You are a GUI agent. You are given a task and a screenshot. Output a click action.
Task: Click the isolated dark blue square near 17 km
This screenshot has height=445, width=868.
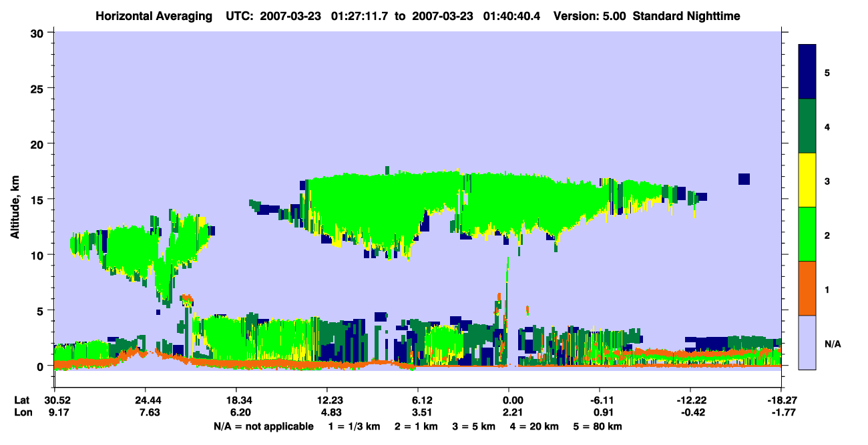(x=744, y=179)
